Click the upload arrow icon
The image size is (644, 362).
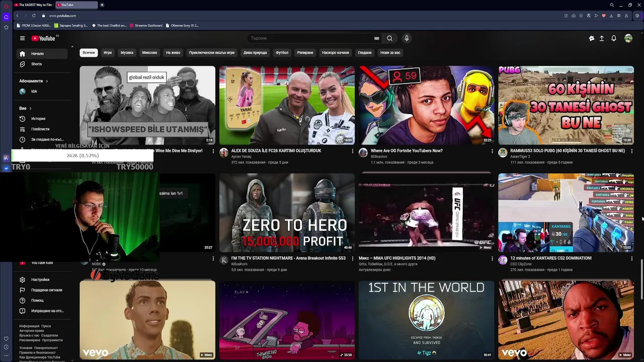[602, 38]
